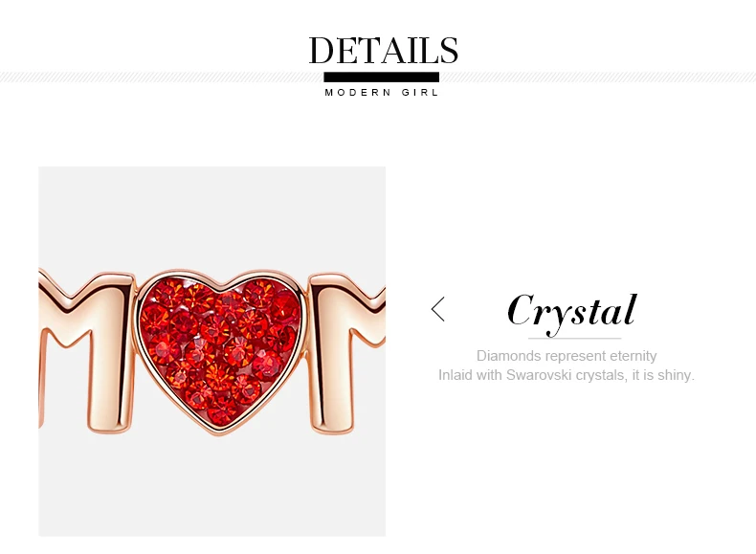
Task: Click the DETAILS heading text
Action: [384, 50]
